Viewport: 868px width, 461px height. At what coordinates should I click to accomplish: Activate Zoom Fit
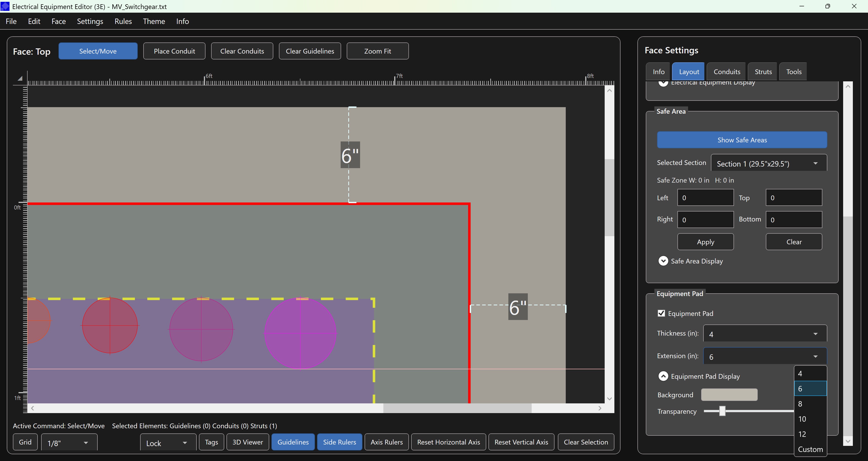coord(377,51)
